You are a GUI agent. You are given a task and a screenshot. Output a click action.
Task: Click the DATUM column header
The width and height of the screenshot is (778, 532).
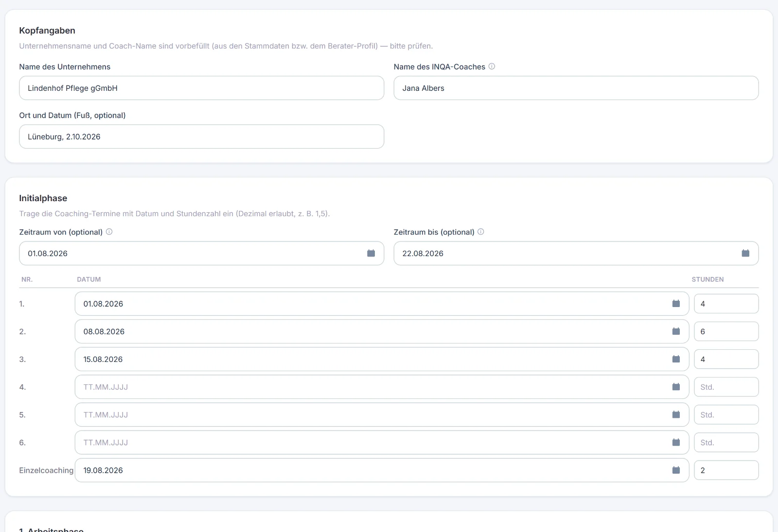[89, 279]
